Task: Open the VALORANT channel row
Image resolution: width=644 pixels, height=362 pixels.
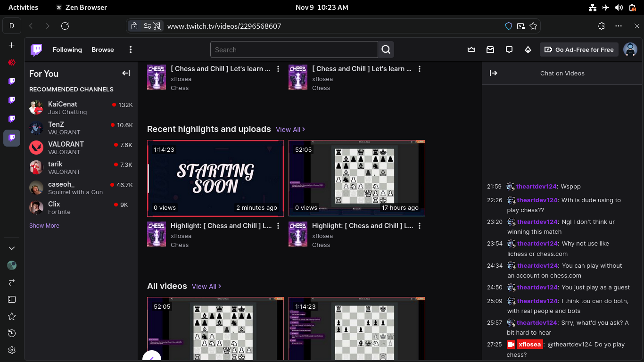Action: 81,148
